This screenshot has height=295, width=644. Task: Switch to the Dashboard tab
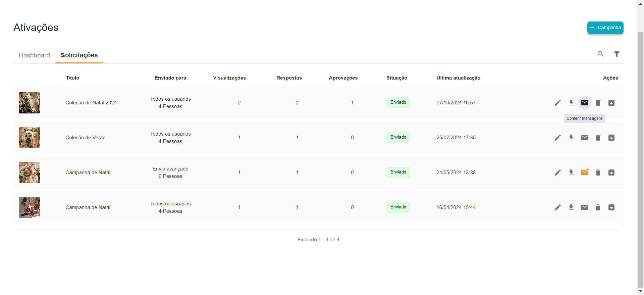[x=34, y=55]
